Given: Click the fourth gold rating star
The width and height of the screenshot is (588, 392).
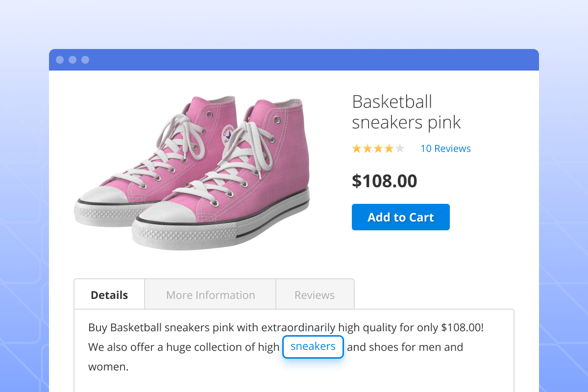Looking at the screenshot, I should tap(389, 148).
